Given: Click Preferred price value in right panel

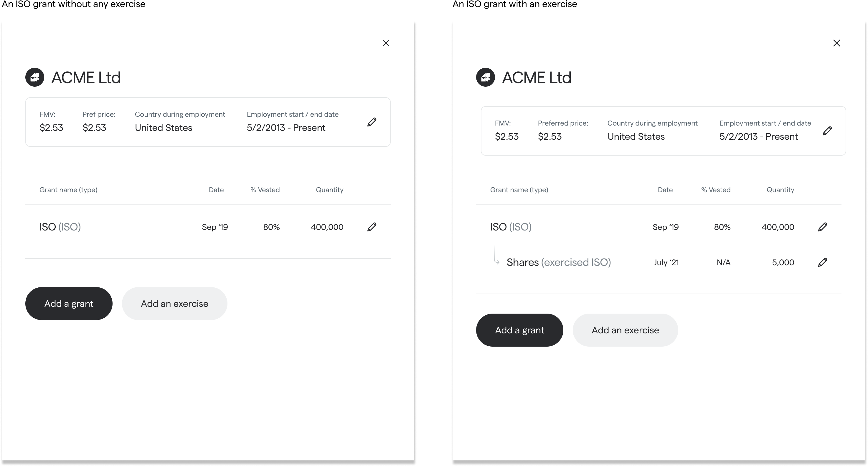Looking at the screenshot, I should click(x=549, y=136).
